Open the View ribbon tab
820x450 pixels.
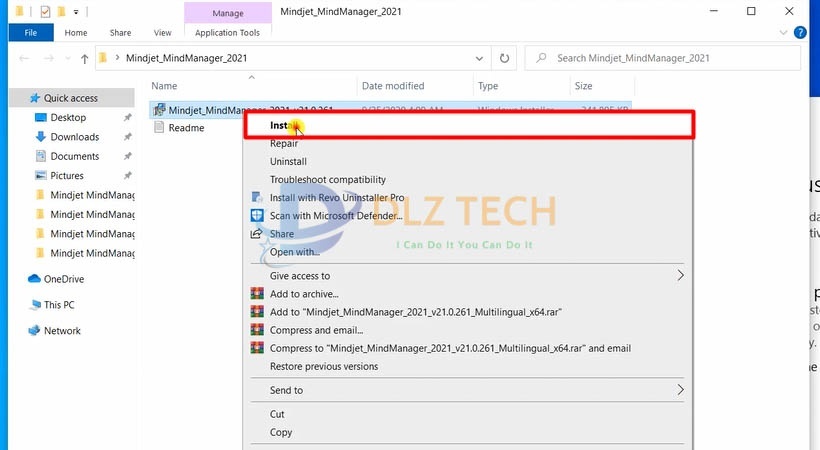click(x=162, y=32)
